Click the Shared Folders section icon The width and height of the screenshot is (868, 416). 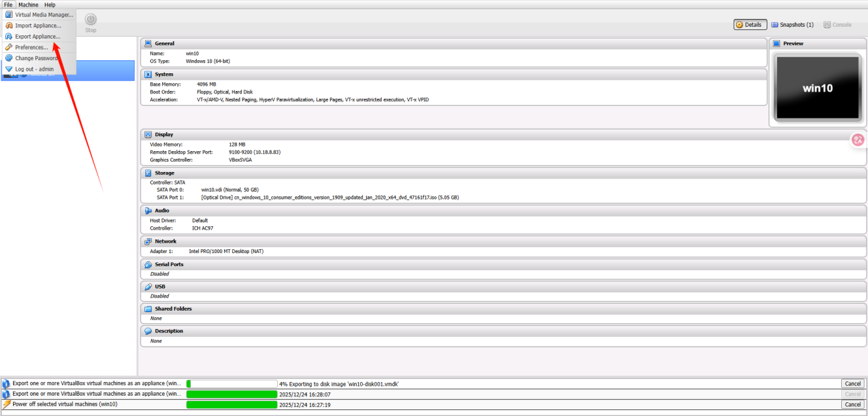(148, 308)
